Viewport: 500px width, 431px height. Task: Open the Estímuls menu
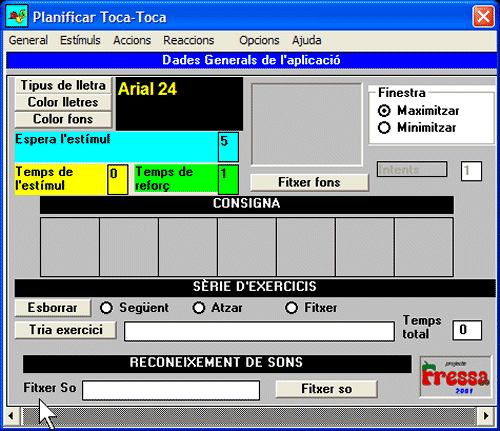click(80, 40)
